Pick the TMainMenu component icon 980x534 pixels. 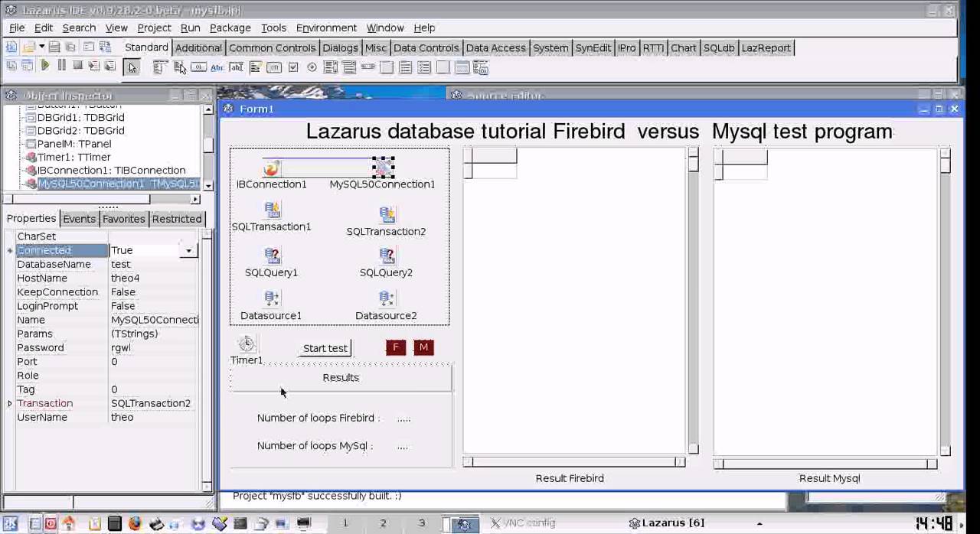point(160,67)
